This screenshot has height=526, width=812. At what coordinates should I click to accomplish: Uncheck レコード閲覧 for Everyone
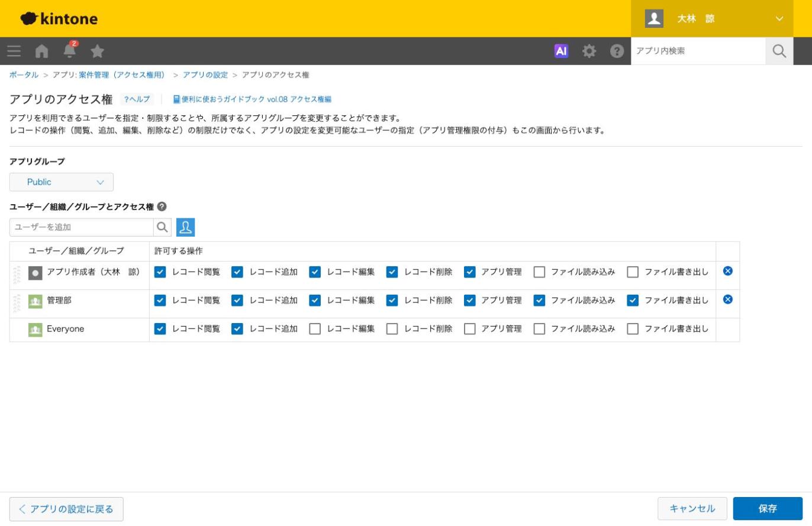(160, 329)
